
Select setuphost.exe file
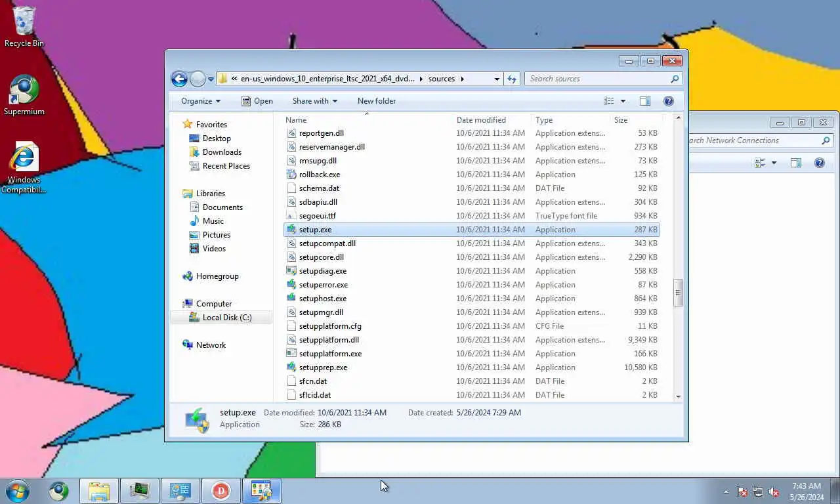point(471,299)
